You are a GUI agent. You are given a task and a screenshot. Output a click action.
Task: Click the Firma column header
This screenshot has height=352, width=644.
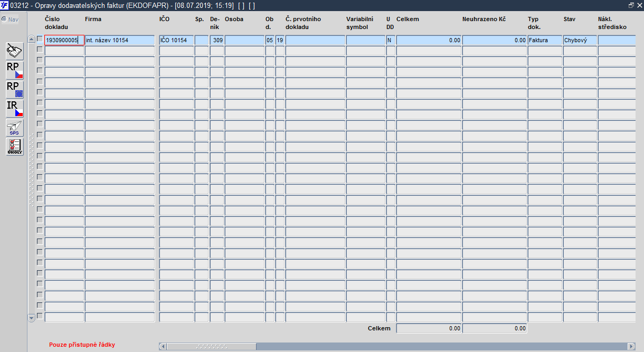(93, 19)
